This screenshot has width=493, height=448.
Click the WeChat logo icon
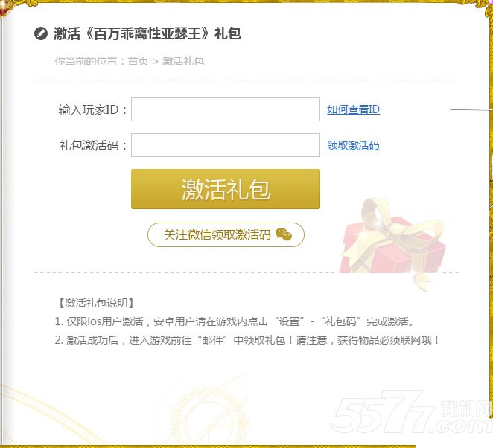284,234
